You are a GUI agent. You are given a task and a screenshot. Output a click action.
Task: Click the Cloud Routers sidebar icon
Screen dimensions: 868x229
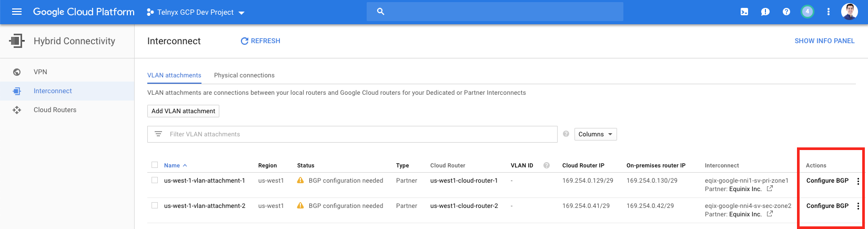pyautogui.click(x=17, y=110)
